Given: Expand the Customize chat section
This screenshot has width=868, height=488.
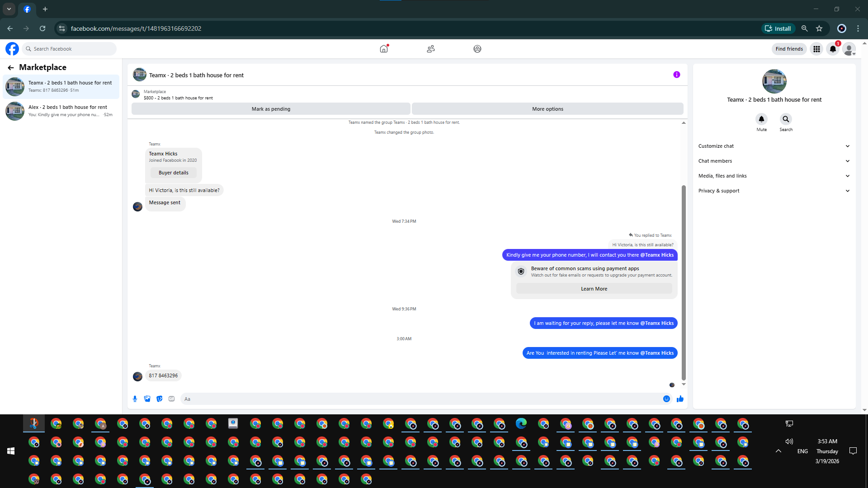Looking at the screenshot, I should coord(774,146).
